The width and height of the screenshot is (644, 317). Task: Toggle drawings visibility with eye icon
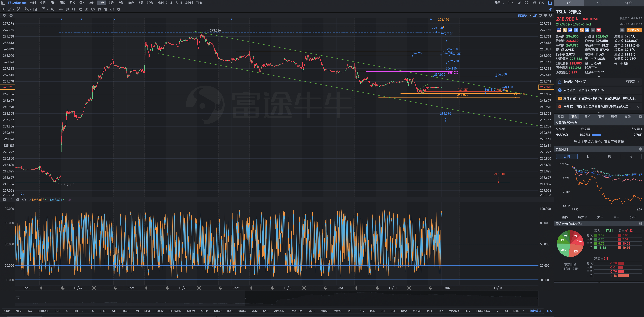point(93,9)
